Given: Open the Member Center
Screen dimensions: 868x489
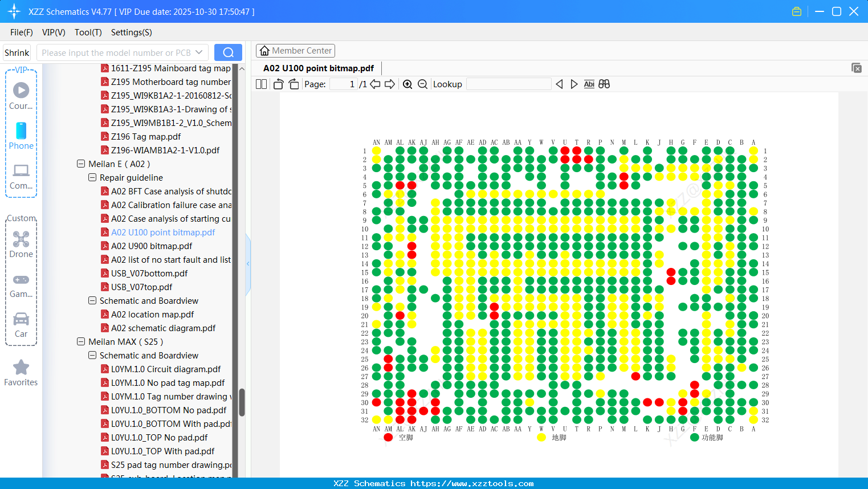Looking at the screenshot, I should [x=295, y=51].
